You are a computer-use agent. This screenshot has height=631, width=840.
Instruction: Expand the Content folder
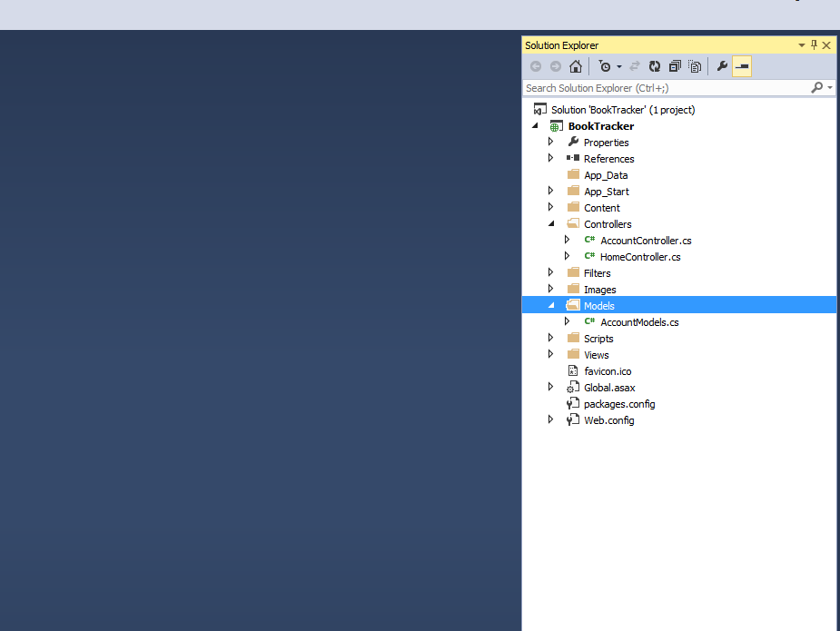(550, 207)
